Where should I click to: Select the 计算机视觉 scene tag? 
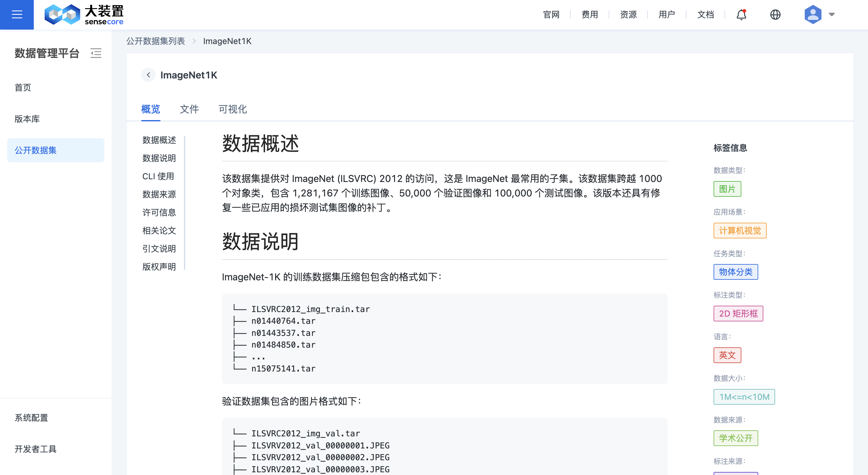[740, 231]
